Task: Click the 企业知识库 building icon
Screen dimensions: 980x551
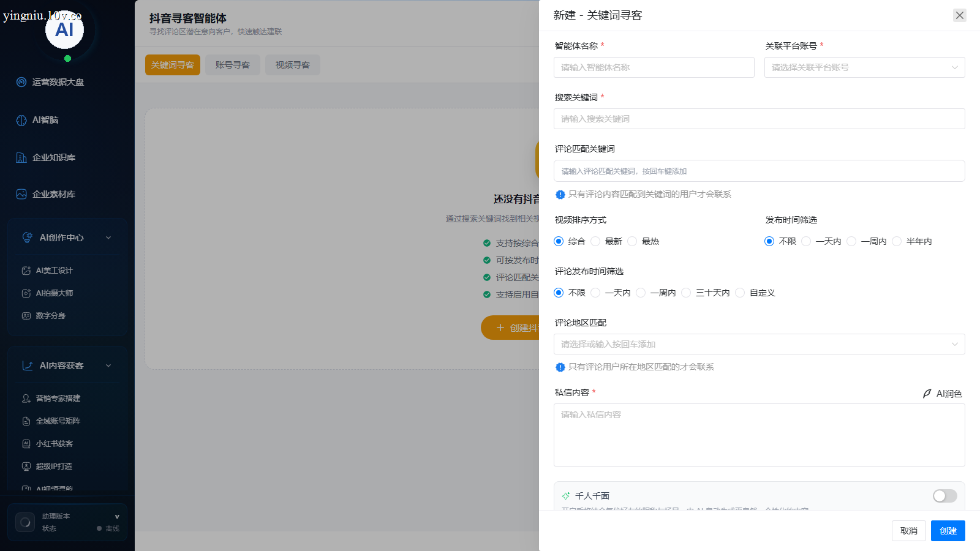Action: [x=21, y=157]
